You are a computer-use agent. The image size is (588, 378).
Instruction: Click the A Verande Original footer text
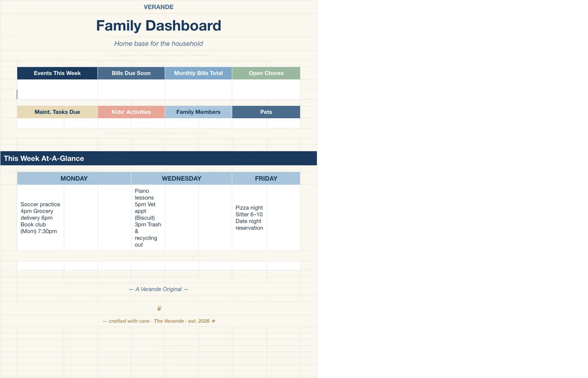tap(158, 289)
